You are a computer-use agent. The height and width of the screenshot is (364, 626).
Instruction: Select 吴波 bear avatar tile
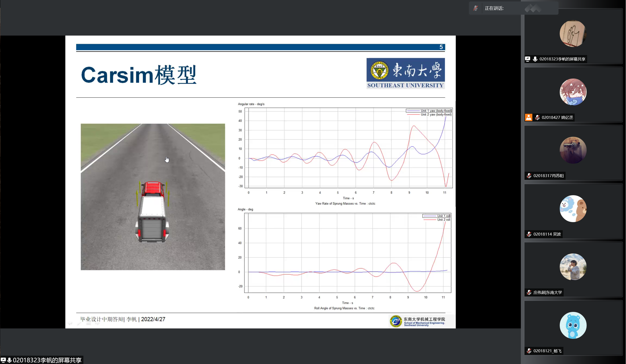coord(573,208)
